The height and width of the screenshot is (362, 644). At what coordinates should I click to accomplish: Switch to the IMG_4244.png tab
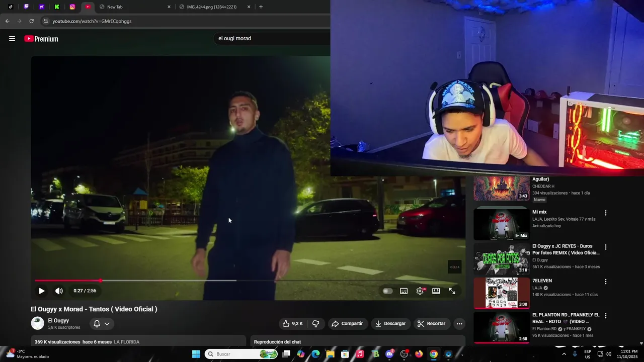point(215,7)
